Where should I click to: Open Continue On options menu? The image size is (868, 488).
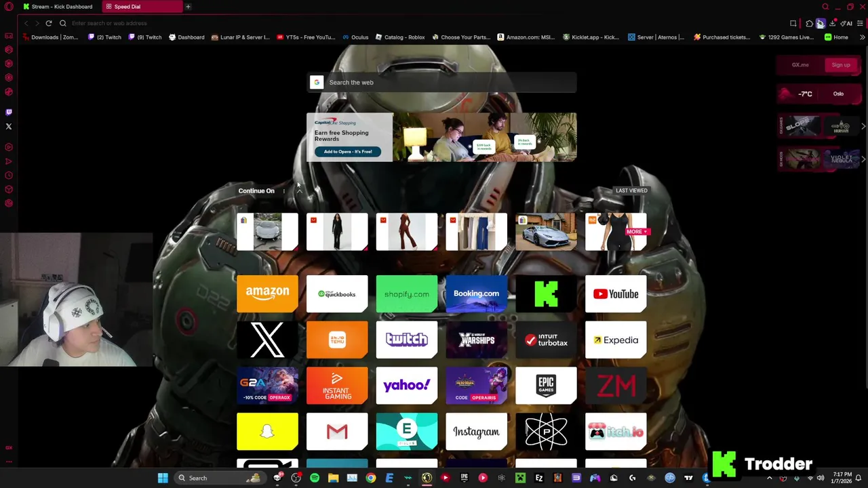(284, 191)
